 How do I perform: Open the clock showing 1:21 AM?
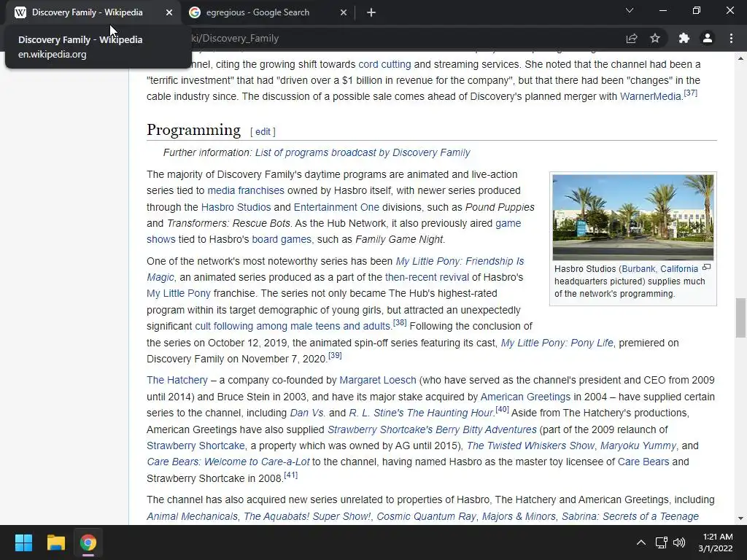coord(716,542)
